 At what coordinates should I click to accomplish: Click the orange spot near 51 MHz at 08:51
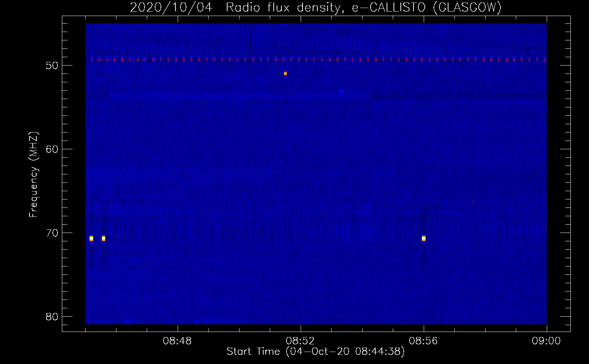(285, 74)
